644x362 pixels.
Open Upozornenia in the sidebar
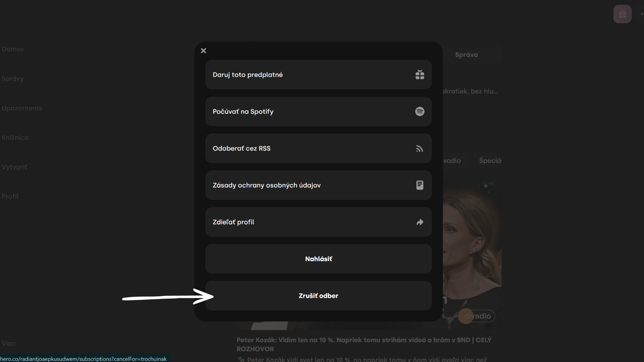pos(22,108)
